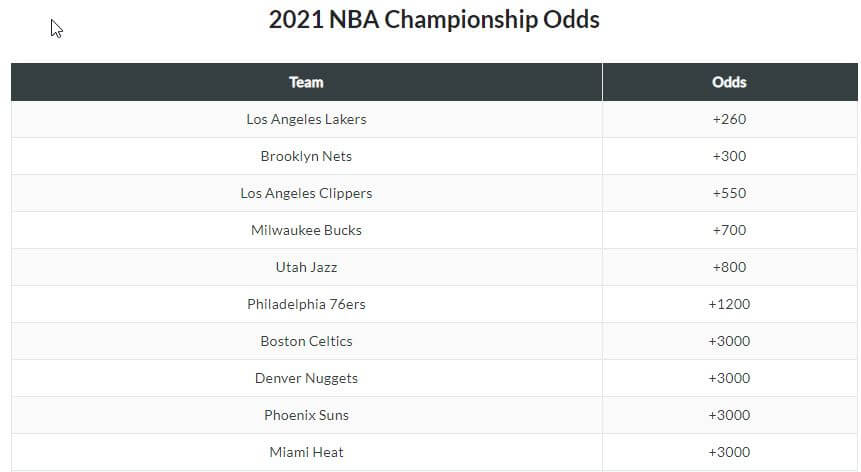Click the Milwaukee Bucks row label
The image size is (861, 472).
306,230
